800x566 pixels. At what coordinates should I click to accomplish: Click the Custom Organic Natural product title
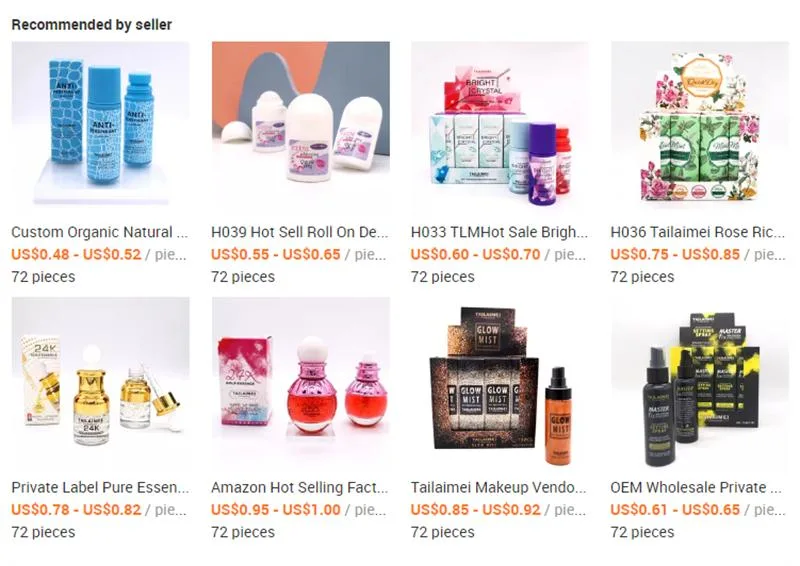tap(99, 232)
